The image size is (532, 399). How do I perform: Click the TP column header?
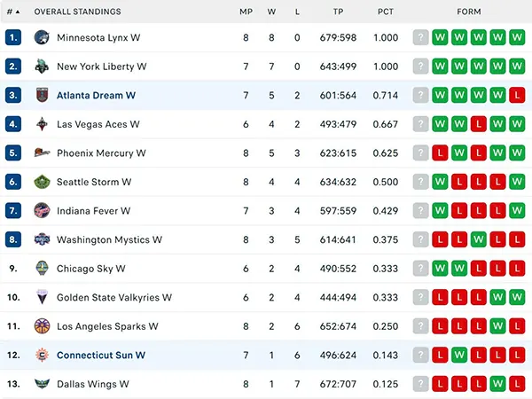(338, 12)
